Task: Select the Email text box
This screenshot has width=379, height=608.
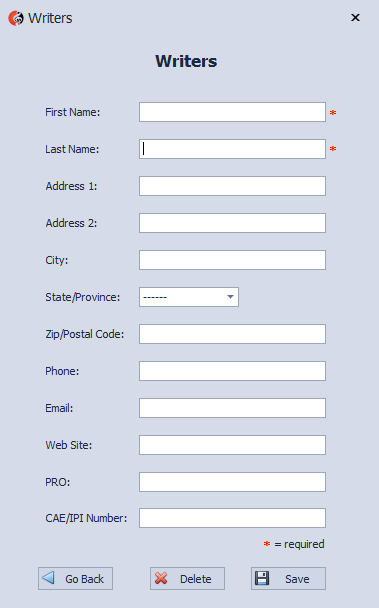Action: pos(232,408)
